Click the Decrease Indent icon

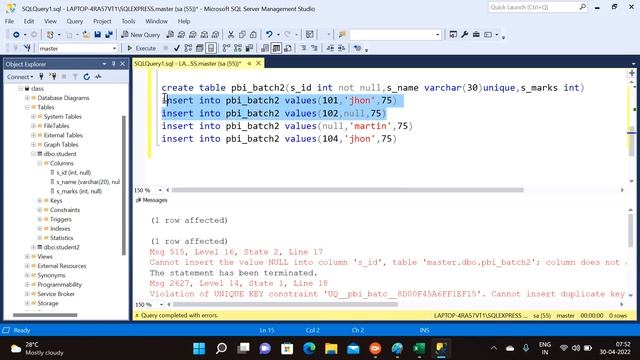coord(330,48)
